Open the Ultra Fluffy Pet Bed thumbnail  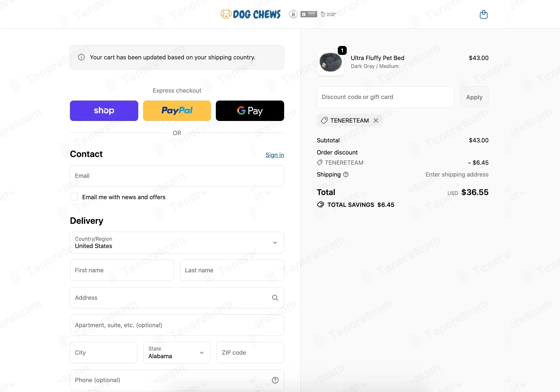pos(331,62)
